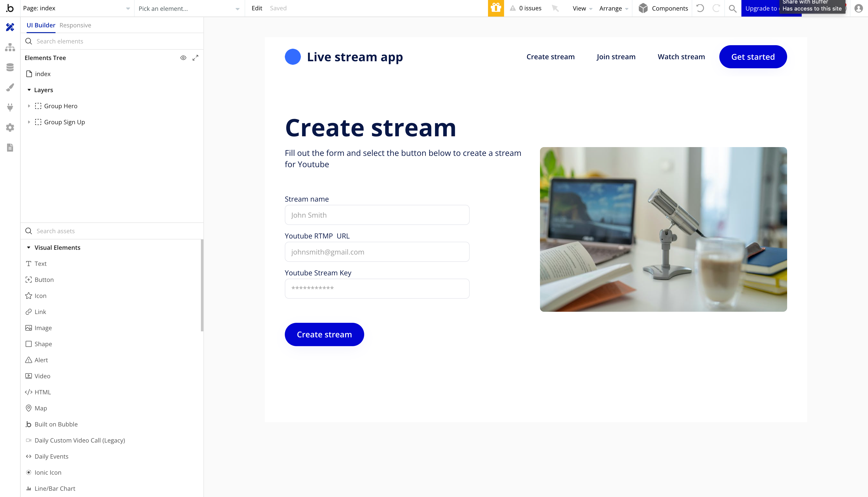Image resolution: width=868 pixels, height=497 pixels.
Task: Open the Settings gear tab
Action: tap(10, 128)
